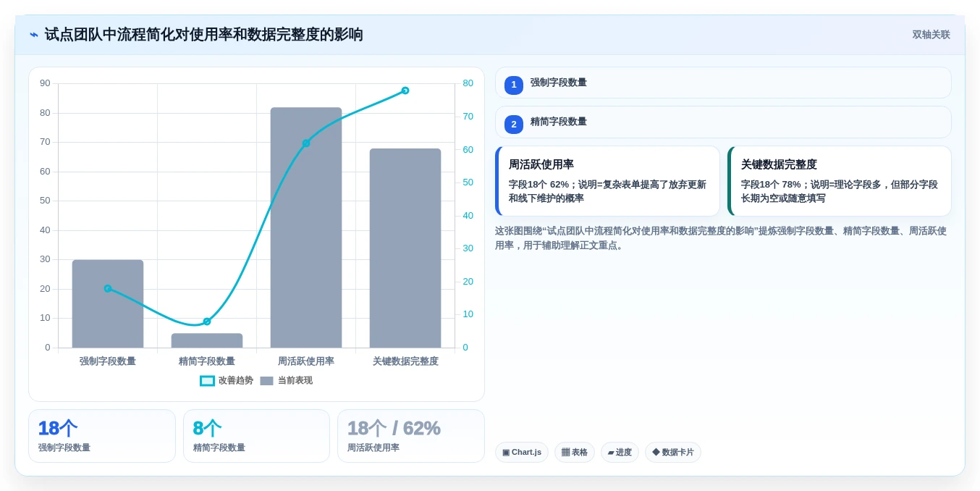This screenshot has width=980, height=491.
Task: Click x-axis label 周活跃使用率
Action: [x=306, y=361]
